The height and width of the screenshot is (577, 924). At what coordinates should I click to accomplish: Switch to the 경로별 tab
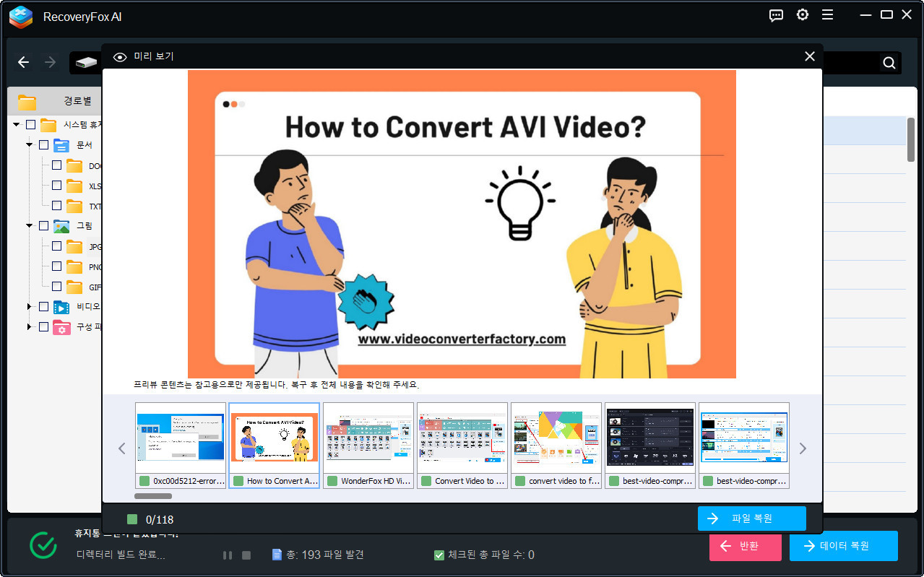(x=77, y=101)
